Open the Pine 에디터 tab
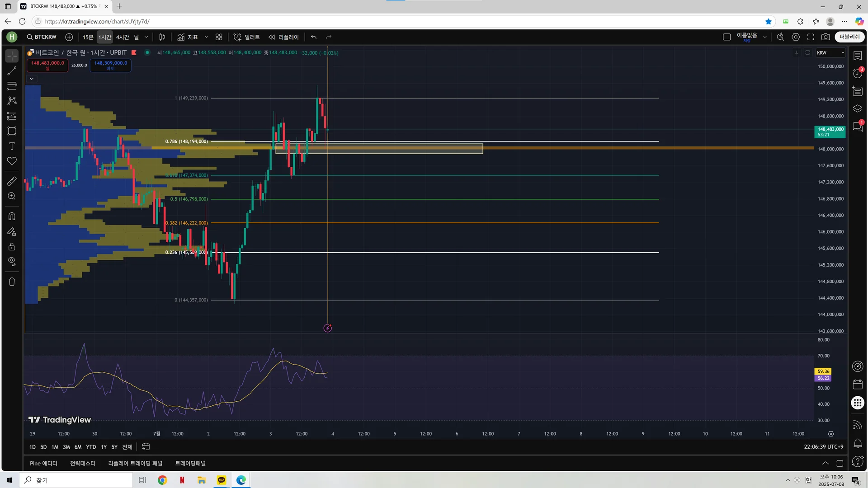This screenshot has width=868, height=488. (43, 463)
